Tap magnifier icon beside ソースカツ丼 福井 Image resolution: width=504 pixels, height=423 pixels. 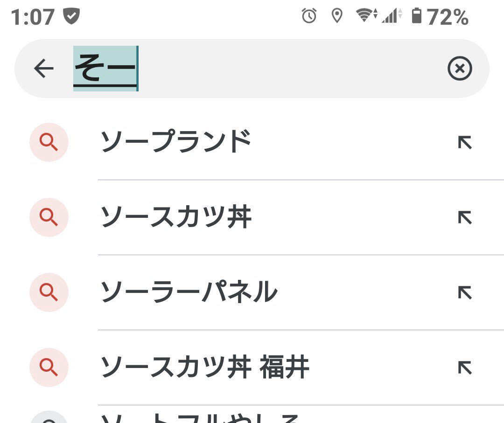pyautogui.click(x=49, y=367)
